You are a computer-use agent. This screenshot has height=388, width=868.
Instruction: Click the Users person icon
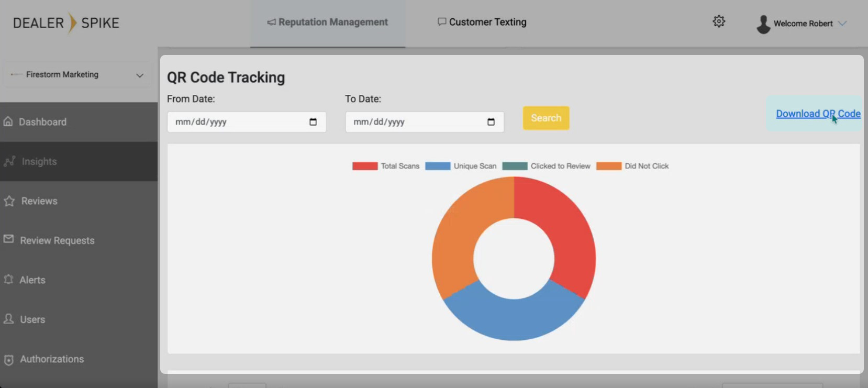click(x=8, y=319)
